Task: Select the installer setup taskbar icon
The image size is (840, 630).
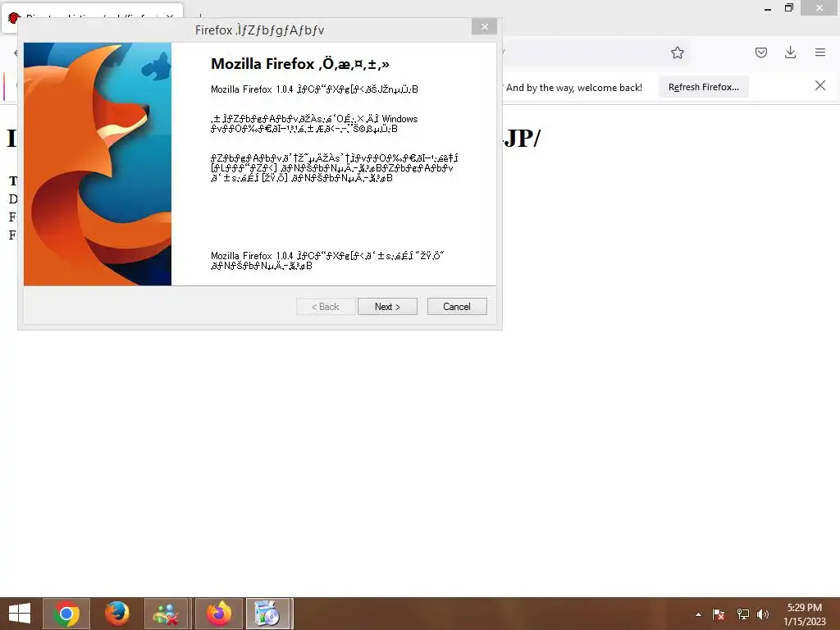Action: coord(268,614)
